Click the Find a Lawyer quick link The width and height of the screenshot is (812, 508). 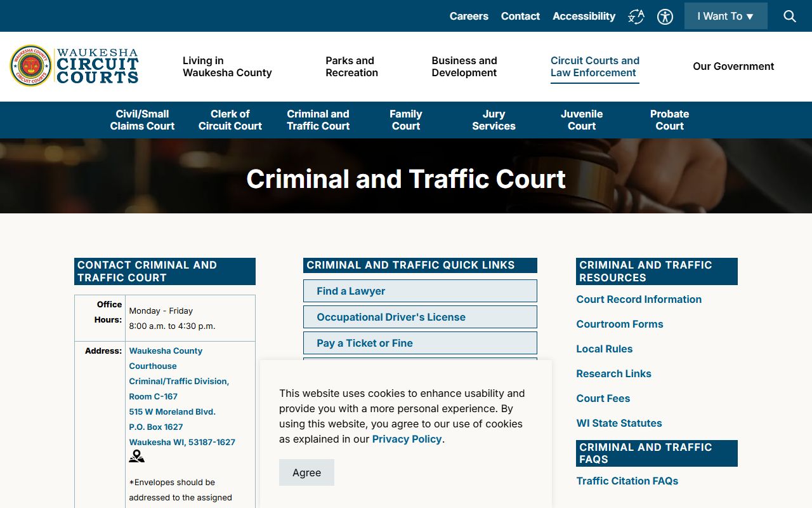[420, 291]
